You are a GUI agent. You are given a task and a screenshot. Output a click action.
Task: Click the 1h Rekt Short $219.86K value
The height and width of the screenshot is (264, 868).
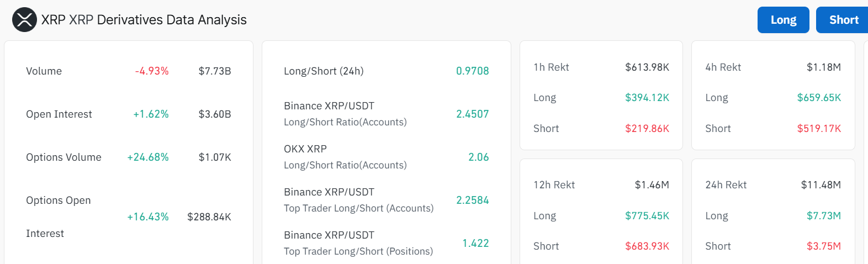coord(647,128)
